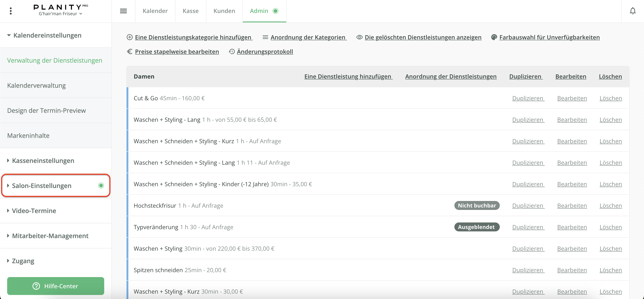The image size is (644, 299).
Task: Click the history clock icon beside Änderungsprotokoll
Action: click(232, 51)
